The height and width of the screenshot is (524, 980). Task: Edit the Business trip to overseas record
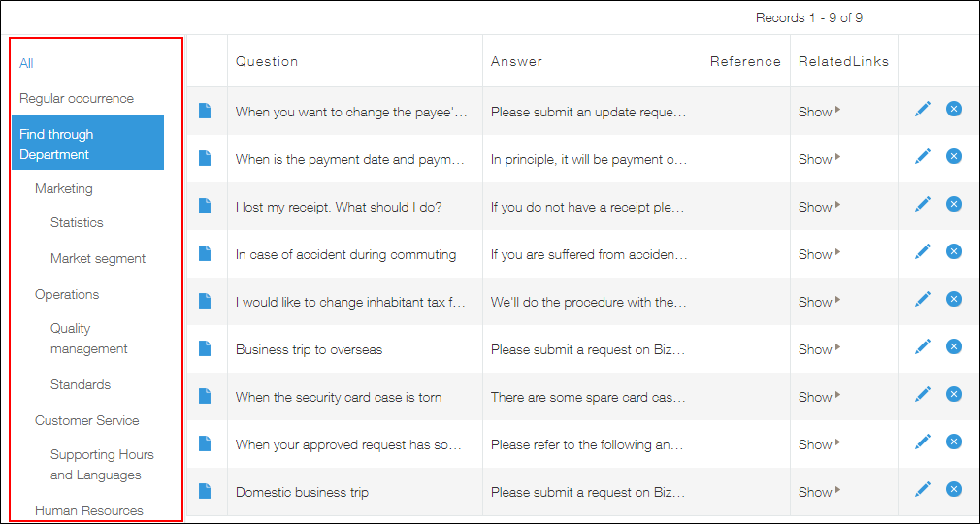[923, 346]
